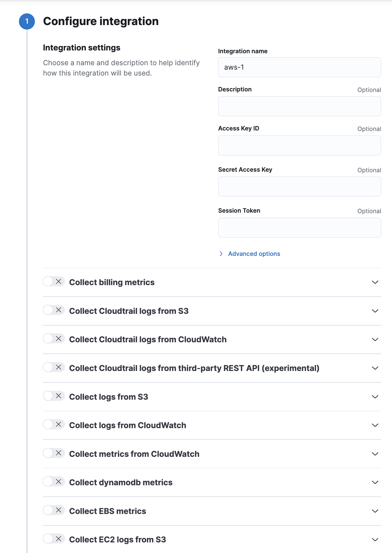Viewport: 392px width, 553px height.
Task: Focus the Description input box
Action: click(x=299, y=106)
